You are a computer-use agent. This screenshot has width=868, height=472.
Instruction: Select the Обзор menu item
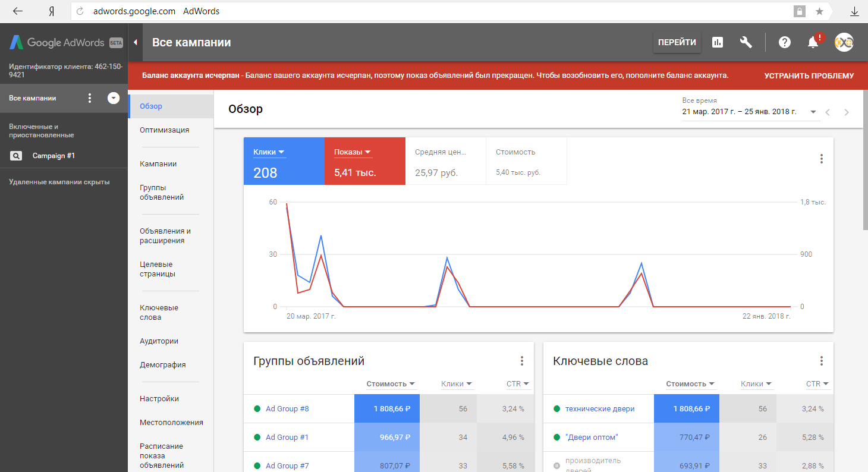[171, 106]
